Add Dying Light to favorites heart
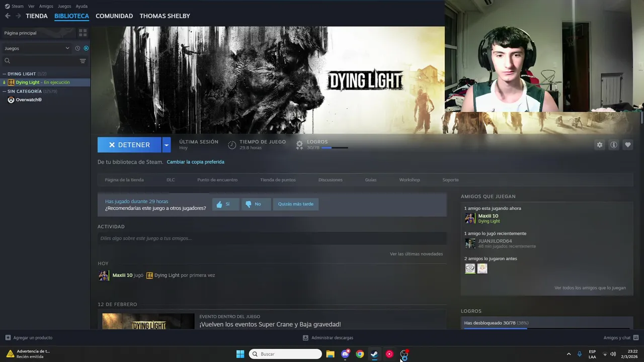Viewport: 644px width, 362px height. 628,145
